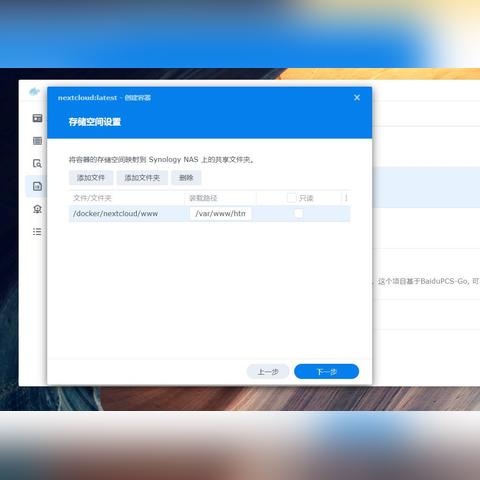The width and height of the screenshot is (480, 480).
Task: Open the Log list icon in sidebar
Action: [37, 231]
